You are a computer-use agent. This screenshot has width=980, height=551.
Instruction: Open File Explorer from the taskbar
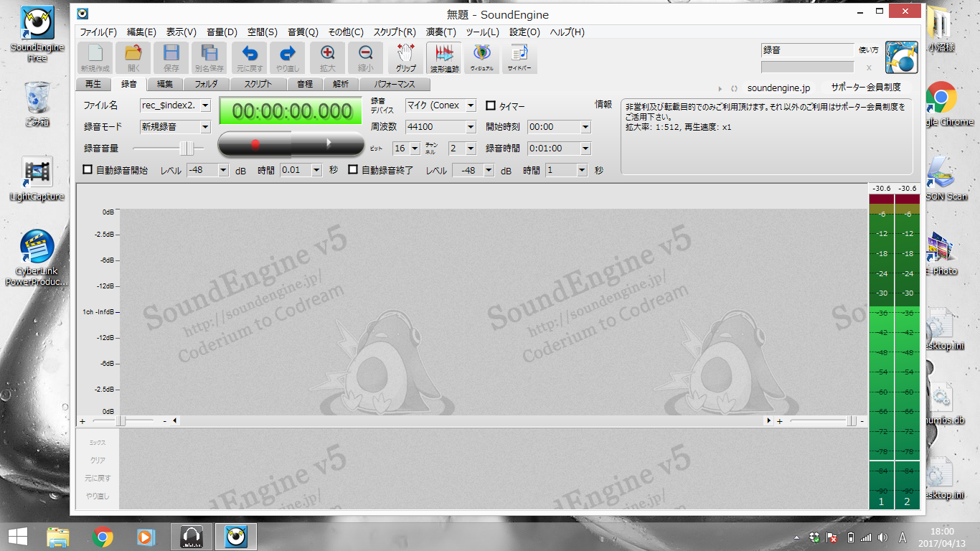(x=58, y=536)
